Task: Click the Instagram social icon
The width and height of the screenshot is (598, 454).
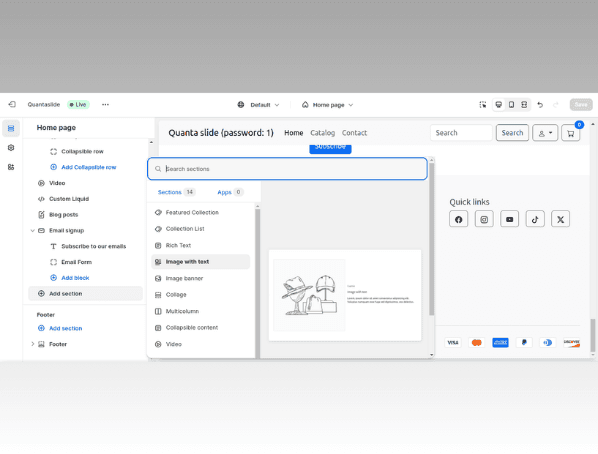Action: 484,219
